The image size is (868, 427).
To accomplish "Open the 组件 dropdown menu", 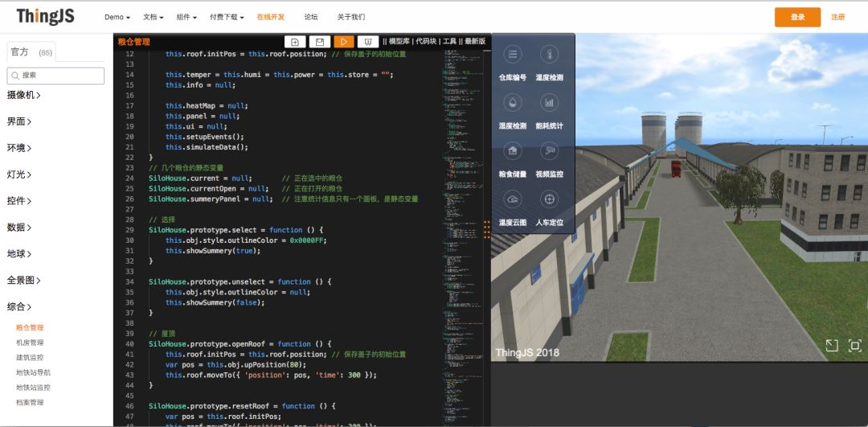I will (186, 17).
